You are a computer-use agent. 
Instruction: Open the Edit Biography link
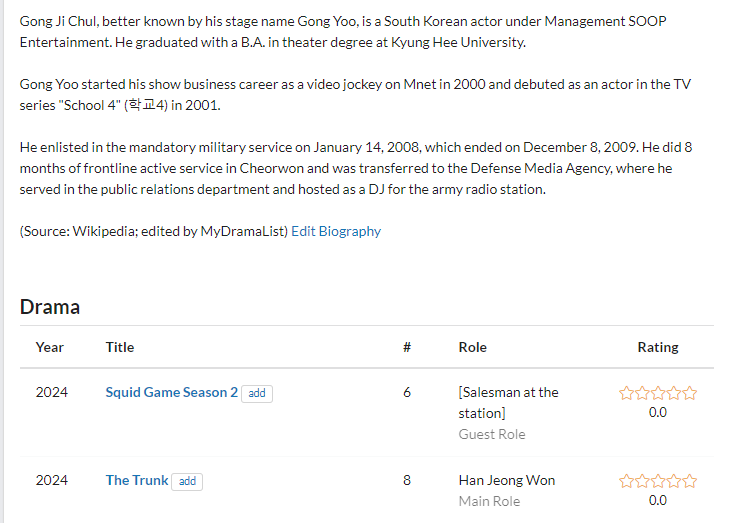336,231
